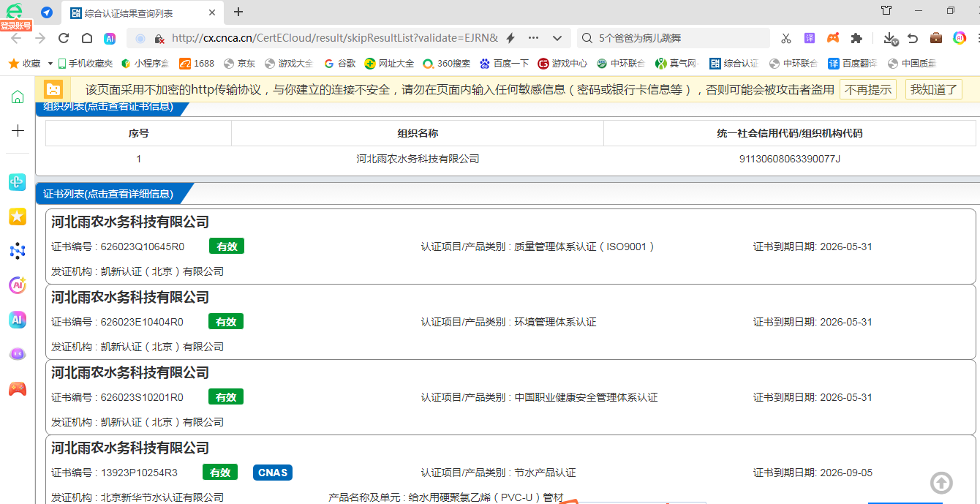Go forward with the forward arrow
Viewport: 980px width, 504px height.
click(39, 38)
